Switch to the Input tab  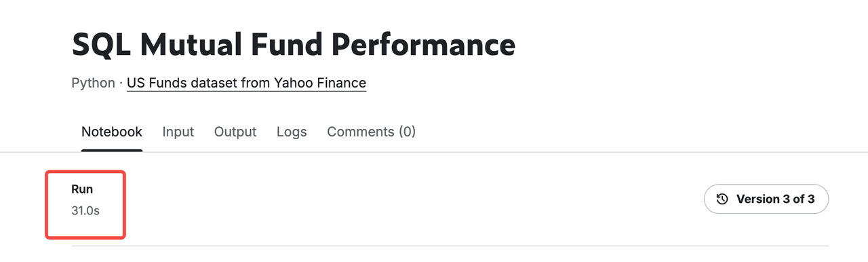178,132
